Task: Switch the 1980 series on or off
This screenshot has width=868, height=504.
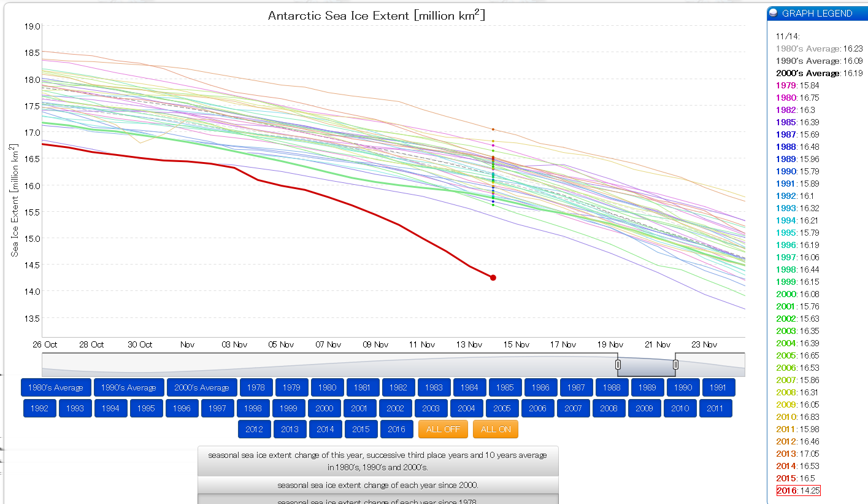Action: pos(327,387)
